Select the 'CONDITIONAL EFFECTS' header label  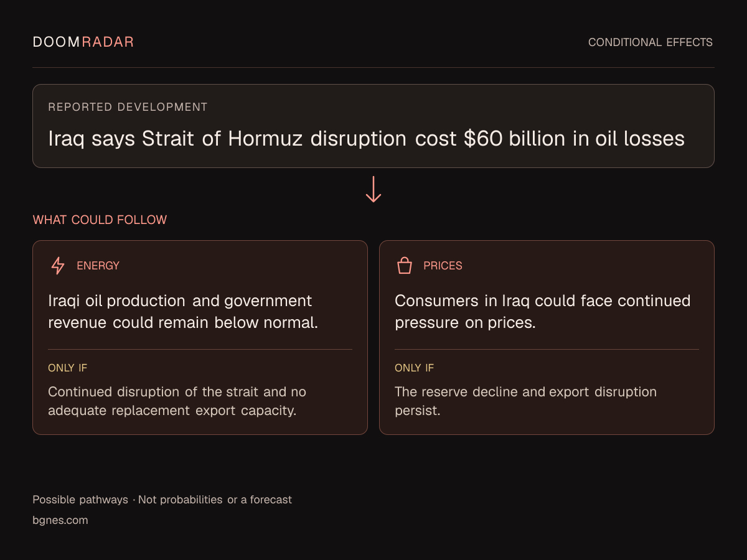coord(651,42)
